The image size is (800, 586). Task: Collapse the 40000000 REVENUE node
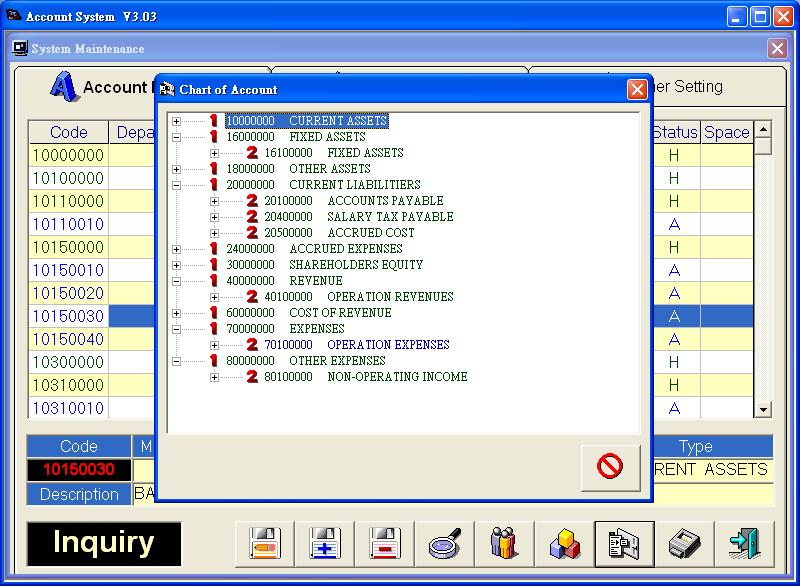[x=177, y=281]
